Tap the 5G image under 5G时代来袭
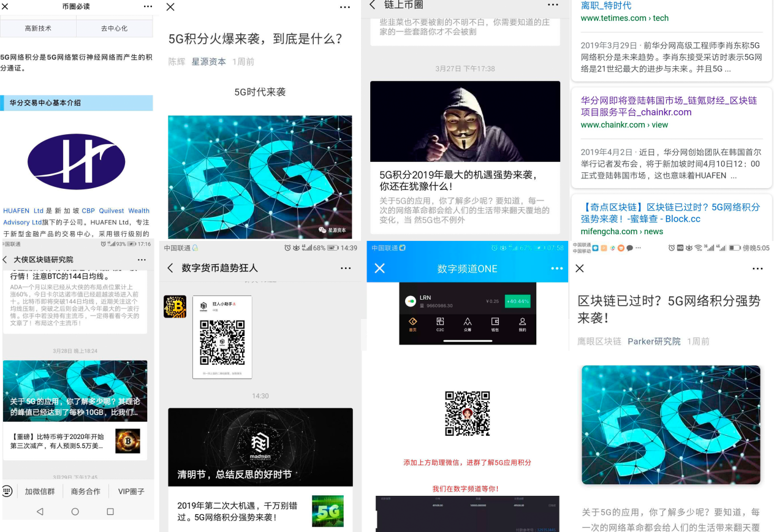The height and width of the screenshot is (532, 774). [x=260, y=177]
